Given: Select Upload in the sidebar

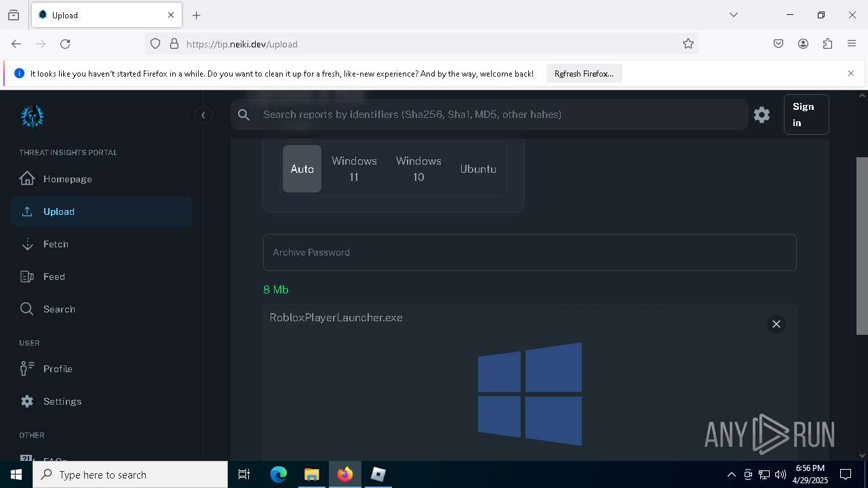Looking at the screenshot, I should 102,211.
